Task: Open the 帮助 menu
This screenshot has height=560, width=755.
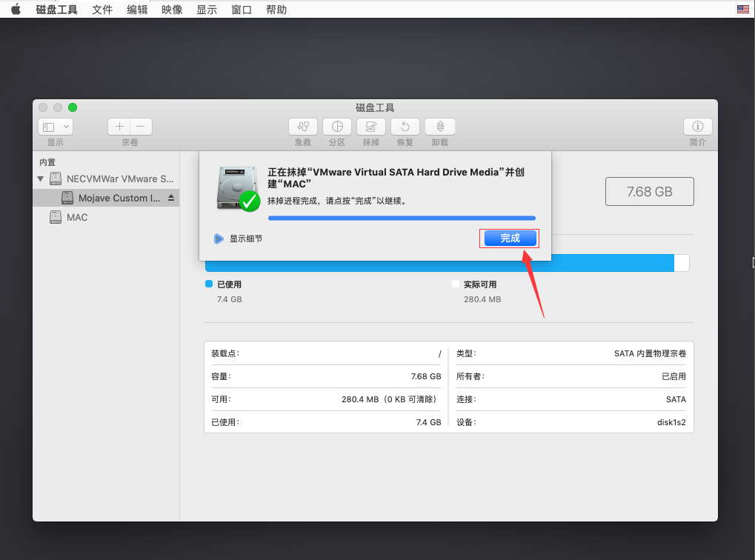Action: coord(276,10)
